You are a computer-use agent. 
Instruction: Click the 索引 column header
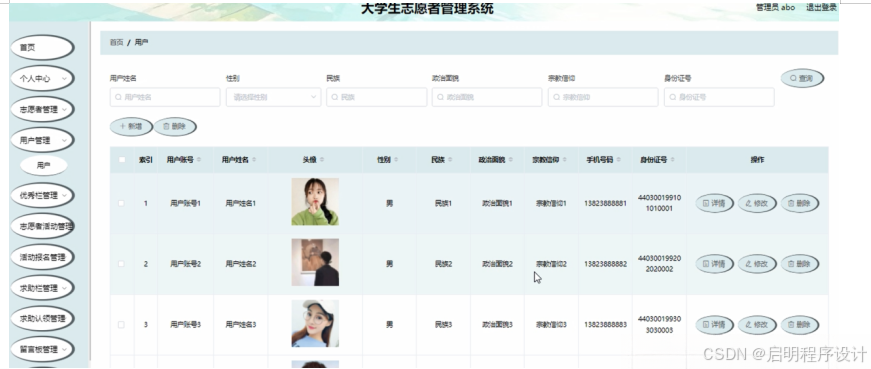pyautogui.click(x=146, y=160)
